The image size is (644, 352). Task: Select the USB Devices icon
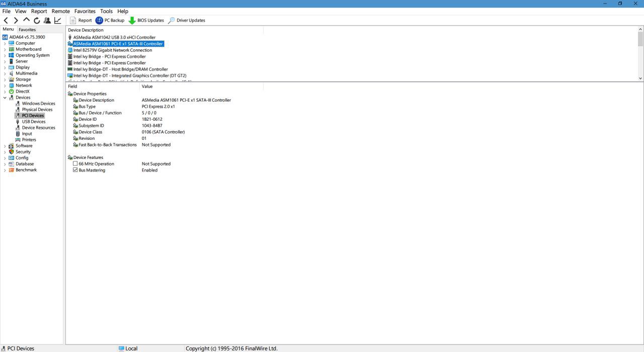18,122
